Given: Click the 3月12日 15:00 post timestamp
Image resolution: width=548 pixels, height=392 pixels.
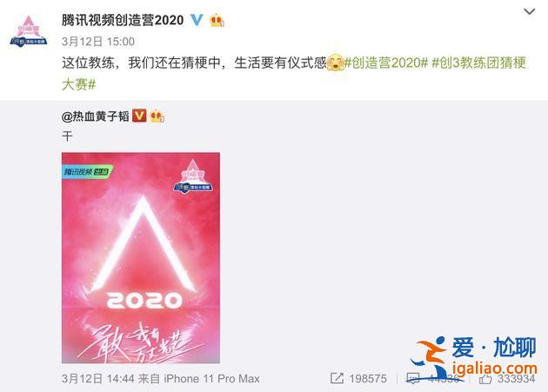Looking at the screenshot, I should (98, 42).
